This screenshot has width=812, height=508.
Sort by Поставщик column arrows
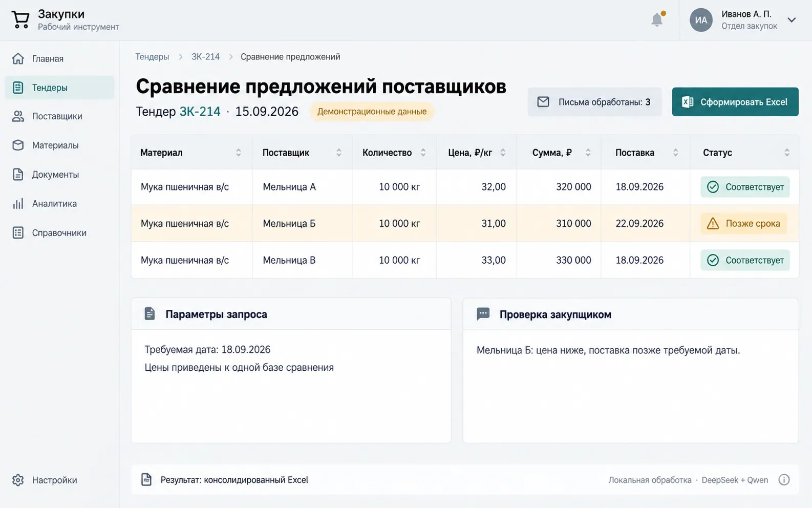pyautogui.click(x=339, y=153)
